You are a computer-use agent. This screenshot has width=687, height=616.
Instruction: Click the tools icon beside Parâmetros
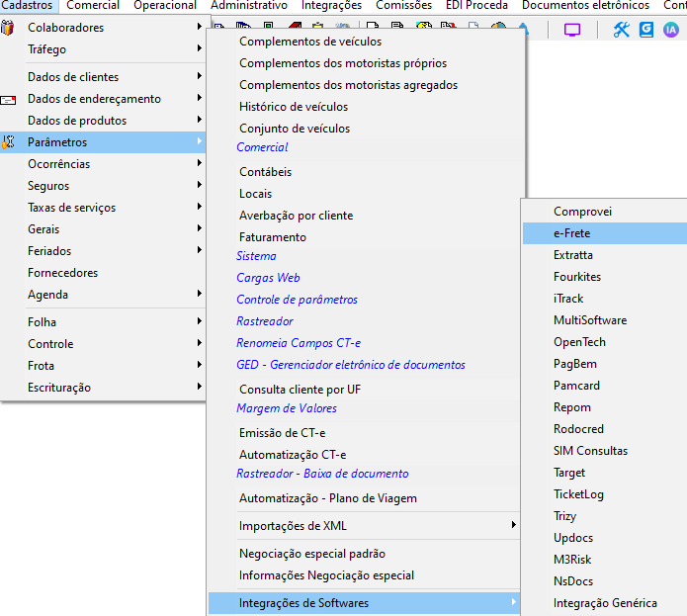coord(8,142)
